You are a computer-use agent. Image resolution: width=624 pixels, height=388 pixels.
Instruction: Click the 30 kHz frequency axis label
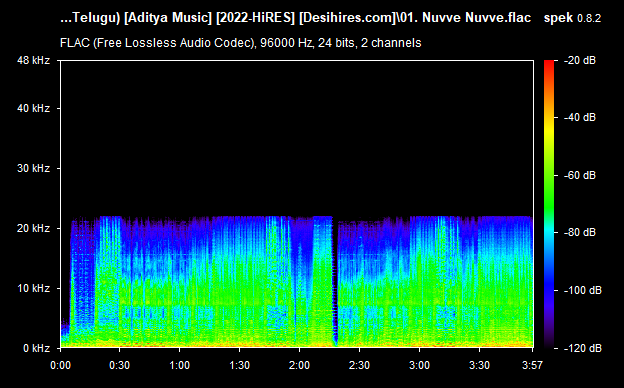(33, 168)
